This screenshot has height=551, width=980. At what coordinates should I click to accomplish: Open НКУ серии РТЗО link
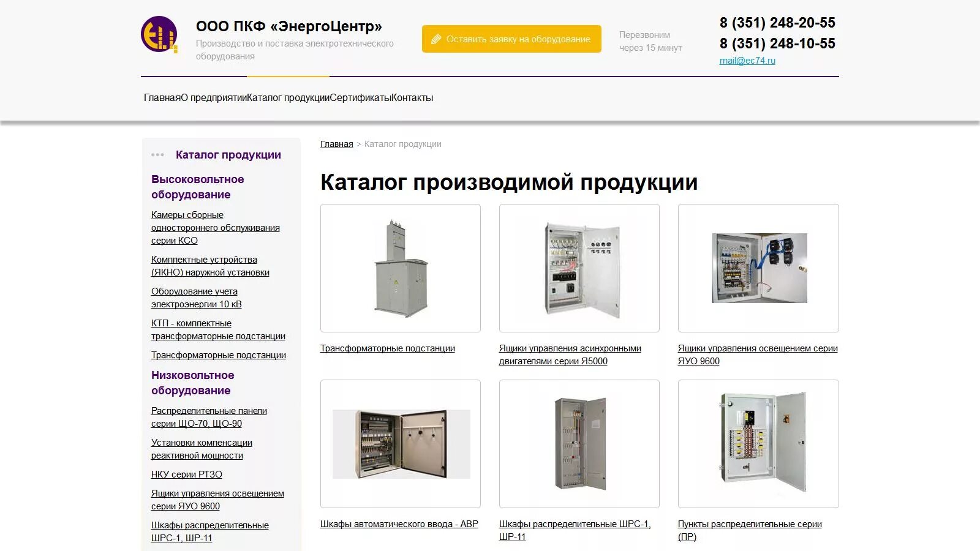(187, 474)
